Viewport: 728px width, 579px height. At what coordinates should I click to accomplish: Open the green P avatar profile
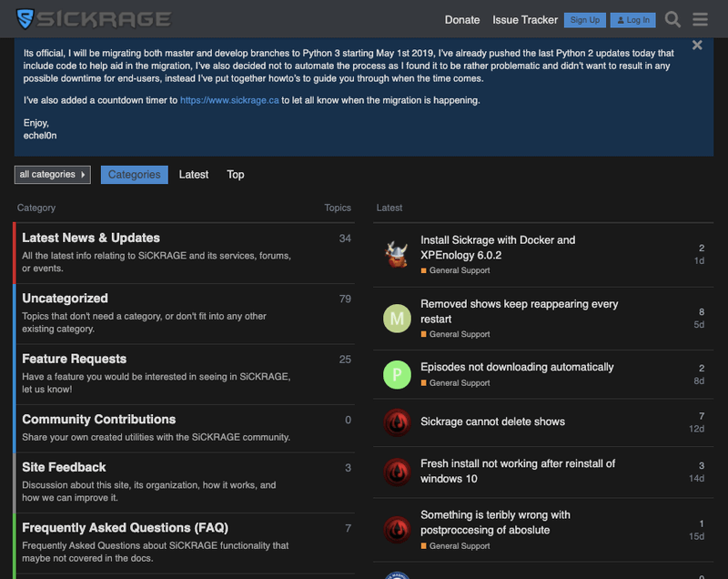pyautogui.click(x=397, y=375)
